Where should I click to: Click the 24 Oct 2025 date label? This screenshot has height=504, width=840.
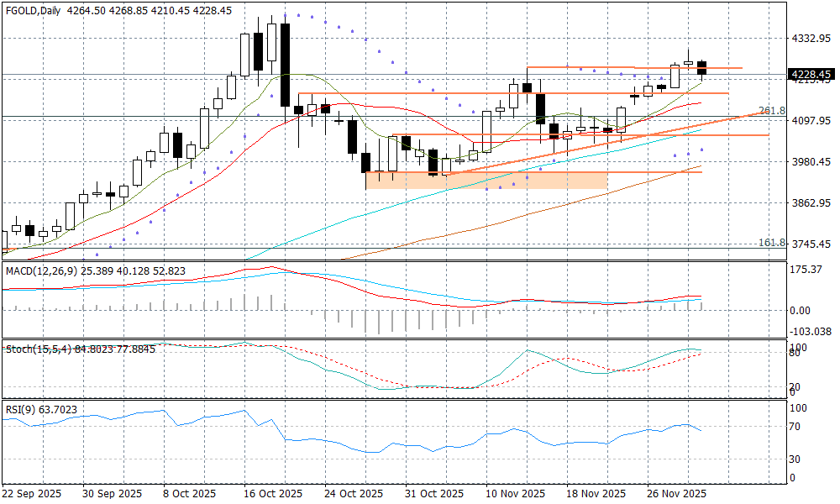[x=354, y=493]
